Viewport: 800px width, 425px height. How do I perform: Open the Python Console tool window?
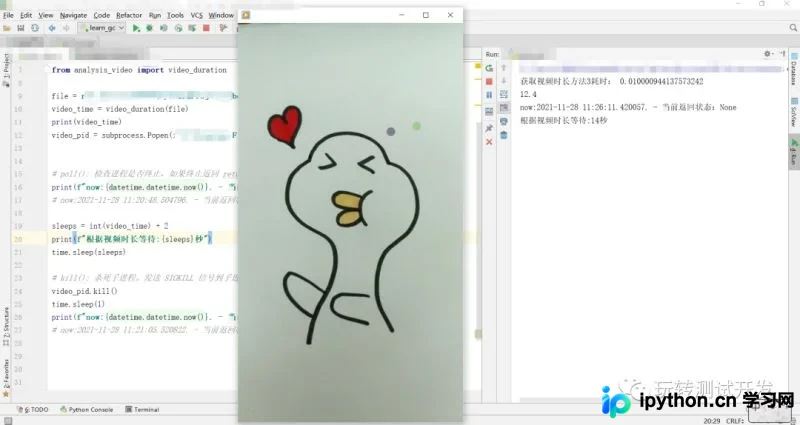tap(86, 409)
